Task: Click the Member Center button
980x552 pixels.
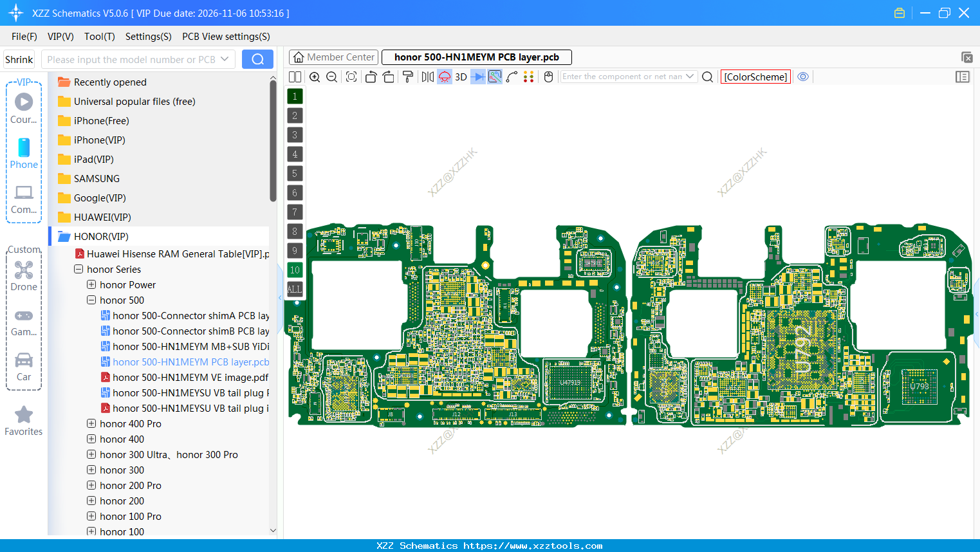Action: tap(333, 57)
